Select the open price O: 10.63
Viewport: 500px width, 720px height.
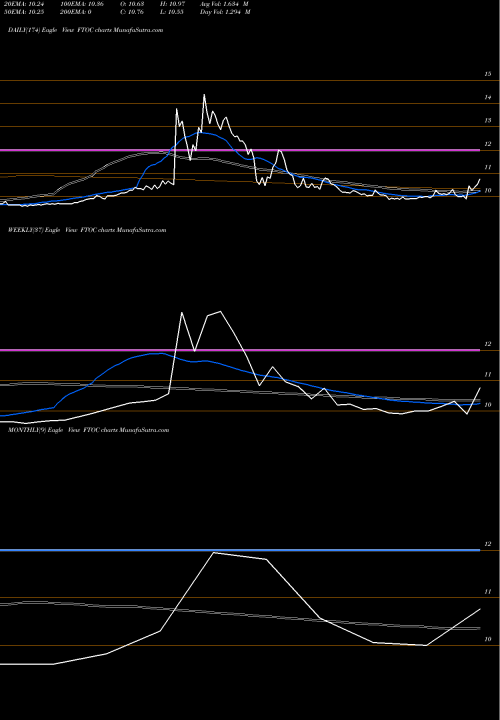click(131, 4)
